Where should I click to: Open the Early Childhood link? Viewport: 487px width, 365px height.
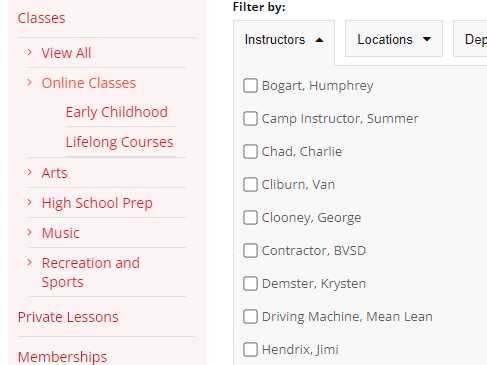coord(117,112)
